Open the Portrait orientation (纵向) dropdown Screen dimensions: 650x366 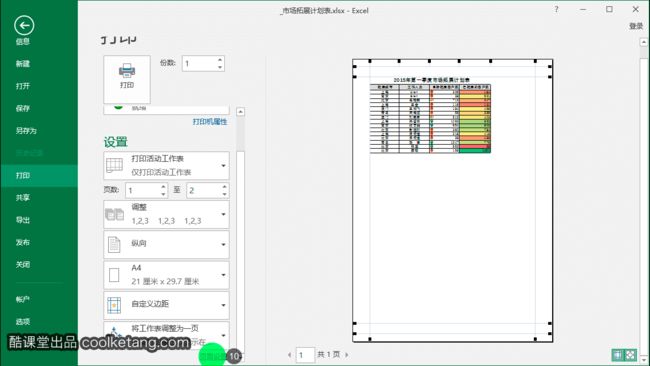coord(166,245)
